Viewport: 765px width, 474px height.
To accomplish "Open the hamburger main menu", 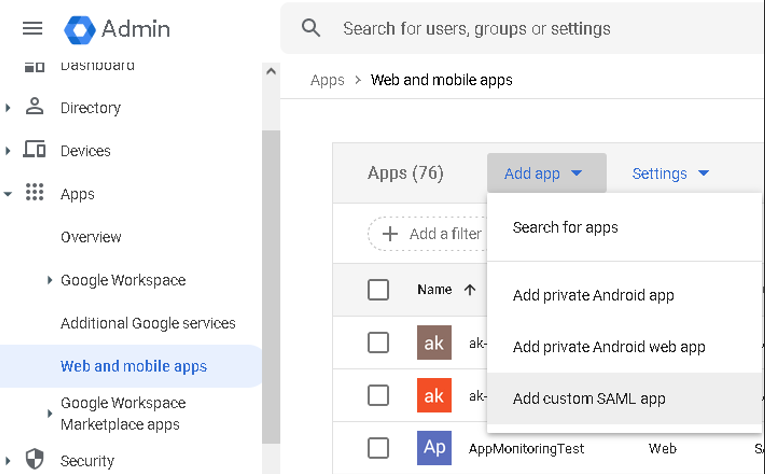I will click(32, 28).
